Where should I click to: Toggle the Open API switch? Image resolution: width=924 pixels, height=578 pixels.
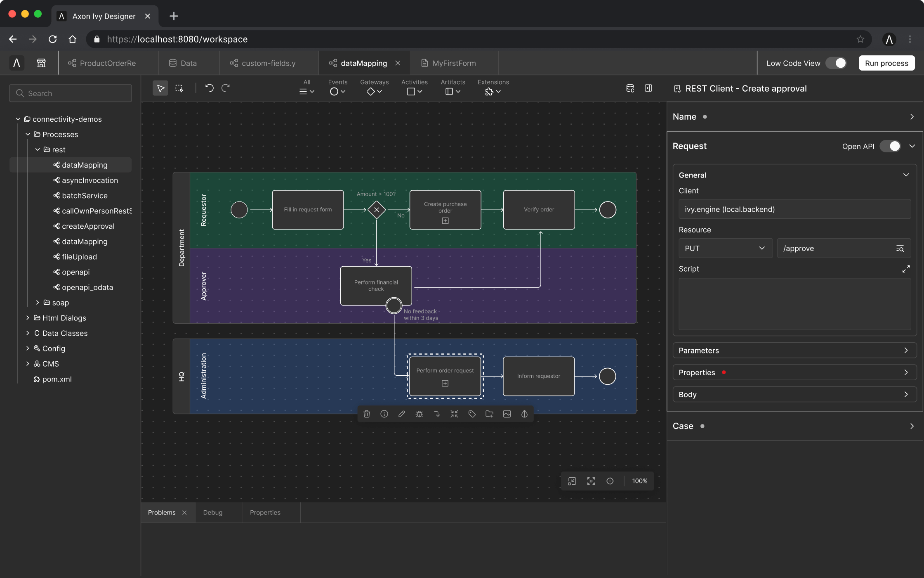coord(890,146)
